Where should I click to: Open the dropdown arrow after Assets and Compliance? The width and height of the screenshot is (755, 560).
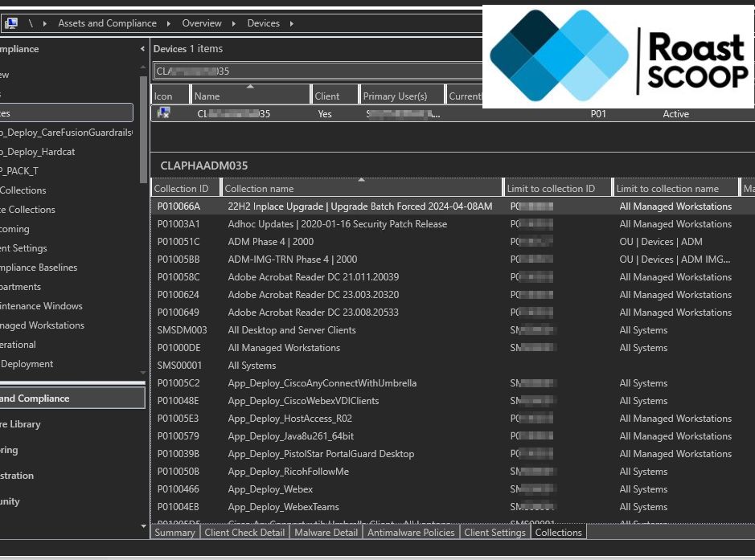coord(169,23)
